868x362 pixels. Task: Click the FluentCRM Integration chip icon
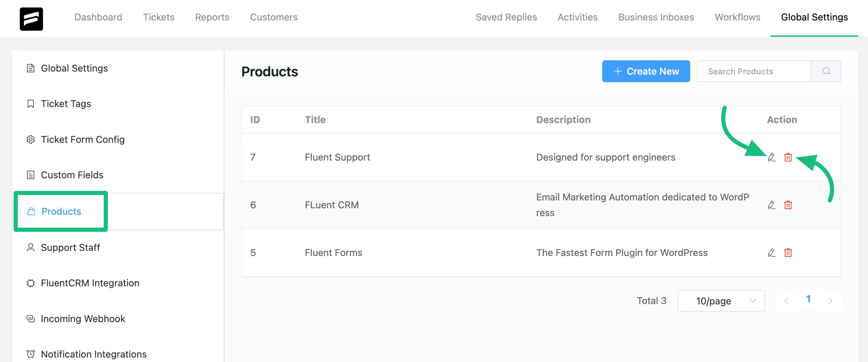tap(31, 283)
